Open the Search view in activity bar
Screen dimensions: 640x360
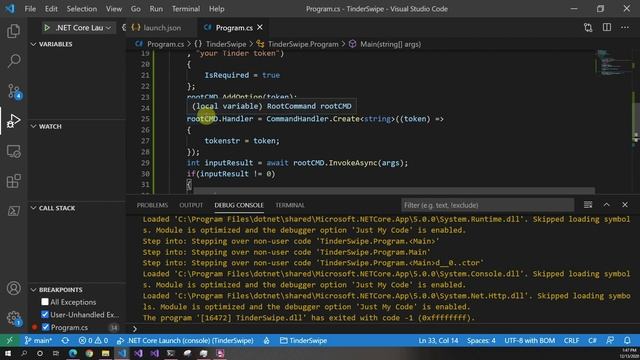(x=13, y=61)
